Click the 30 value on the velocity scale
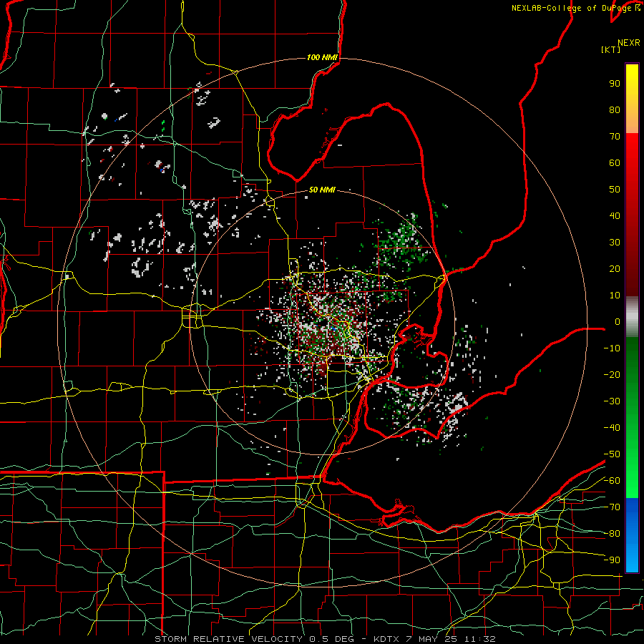Image resolution: width=644 pixels, height=644 pixels. pos(615,243)
